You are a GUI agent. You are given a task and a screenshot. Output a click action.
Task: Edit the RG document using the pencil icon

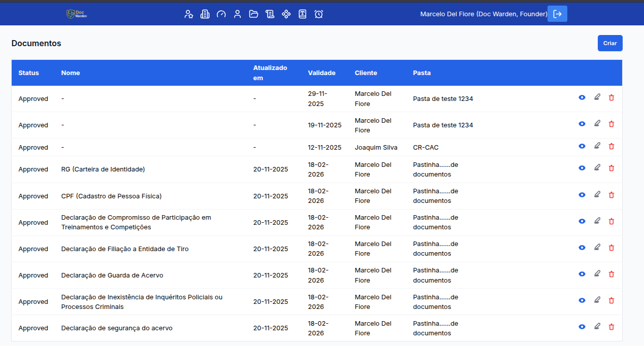point(597,168)
